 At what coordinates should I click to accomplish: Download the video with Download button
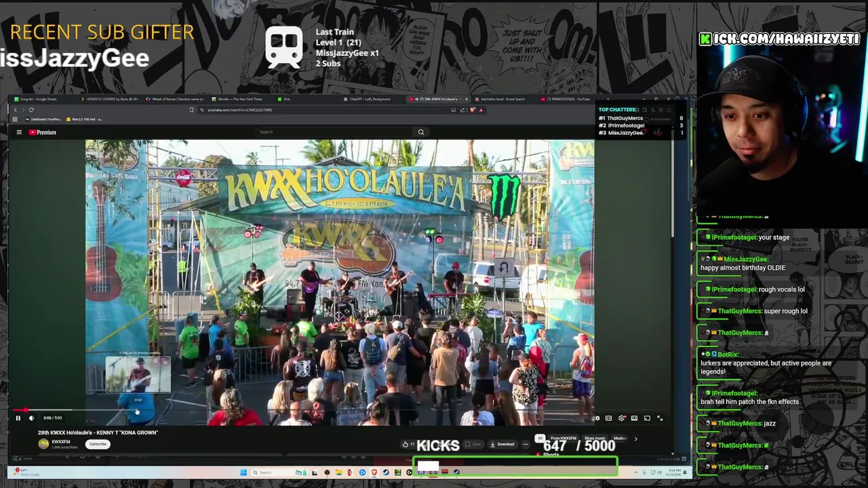click(x=502, y=445)
